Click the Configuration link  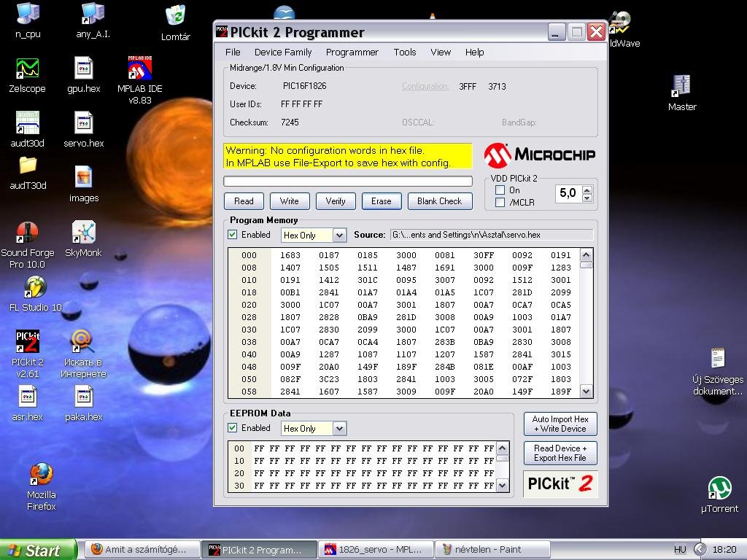tap(425, 86)
